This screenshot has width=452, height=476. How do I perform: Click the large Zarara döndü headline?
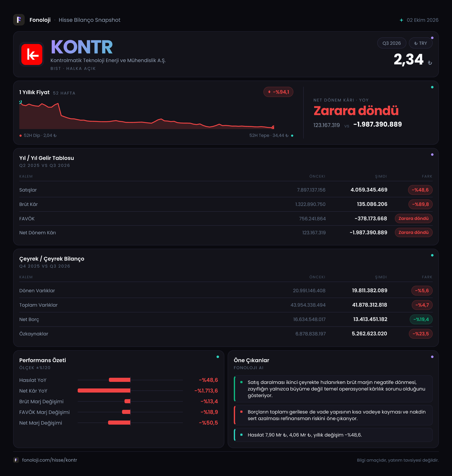pyautogui.click(x=356, y=111)
